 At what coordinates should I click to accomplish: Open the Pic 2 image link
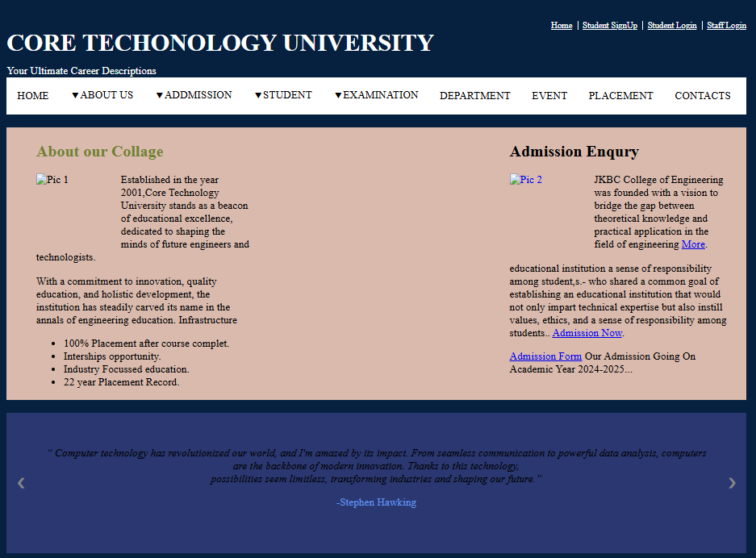(526, 180)
